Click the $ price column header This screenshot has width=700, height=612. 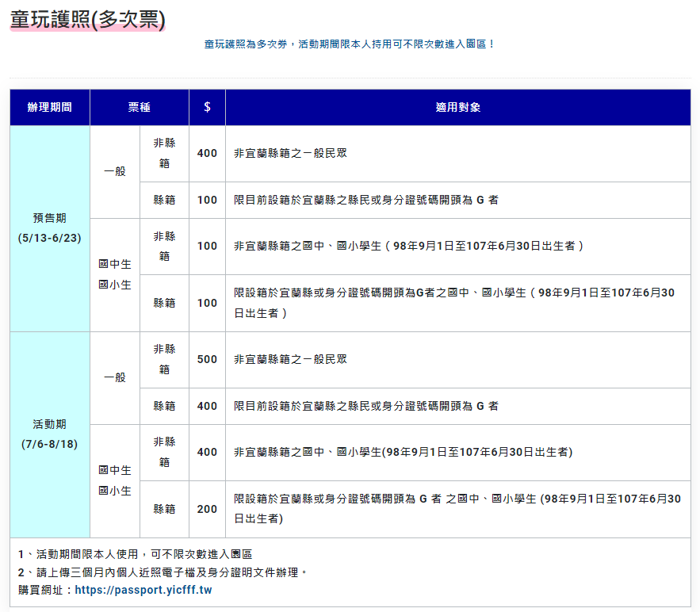pos(207,107)
